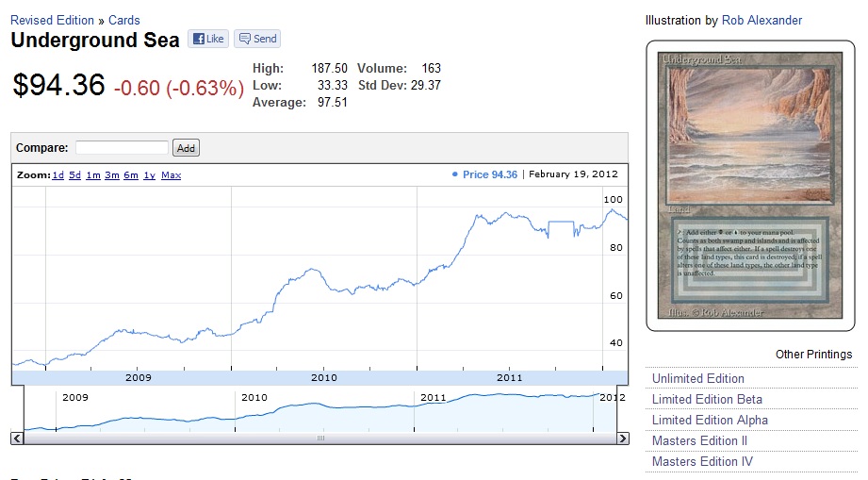The image size is (868, 480).
Task: Focus the Compare text field
Action: pos(122,148)
